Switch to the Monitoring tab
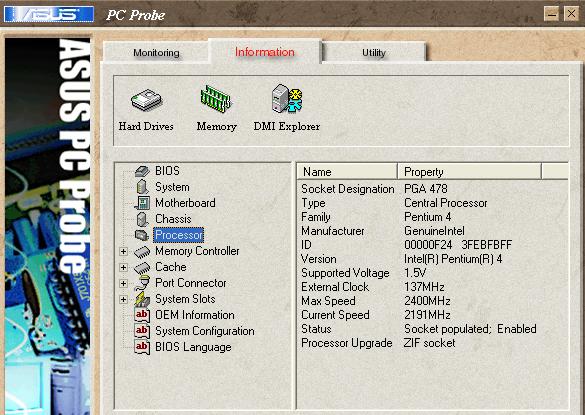 click(x=156, y=53)
